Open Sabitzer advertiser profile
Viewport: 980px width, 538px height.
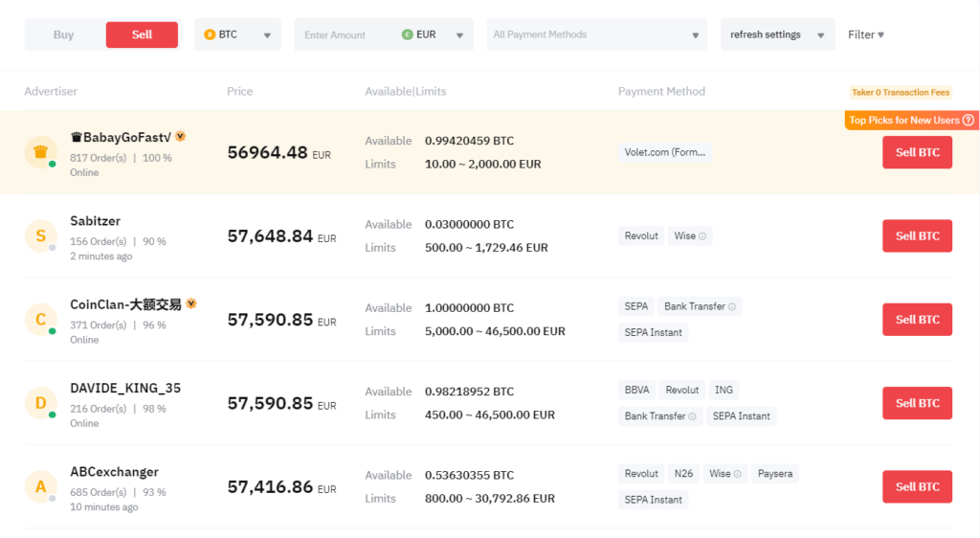point(95,221)
